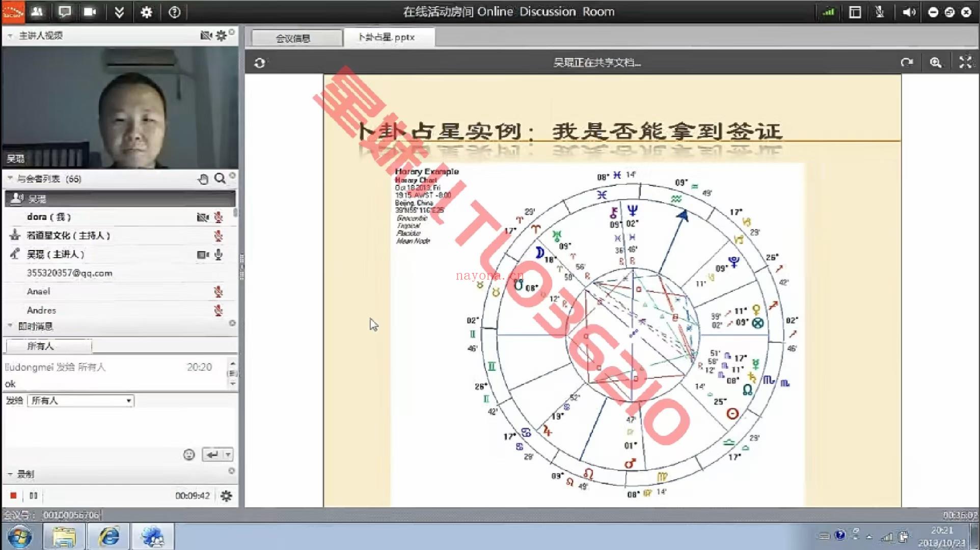The image size is (980, 550).
Task: Open the video settings gear in 主讲人视频 header
Action: 221,35
